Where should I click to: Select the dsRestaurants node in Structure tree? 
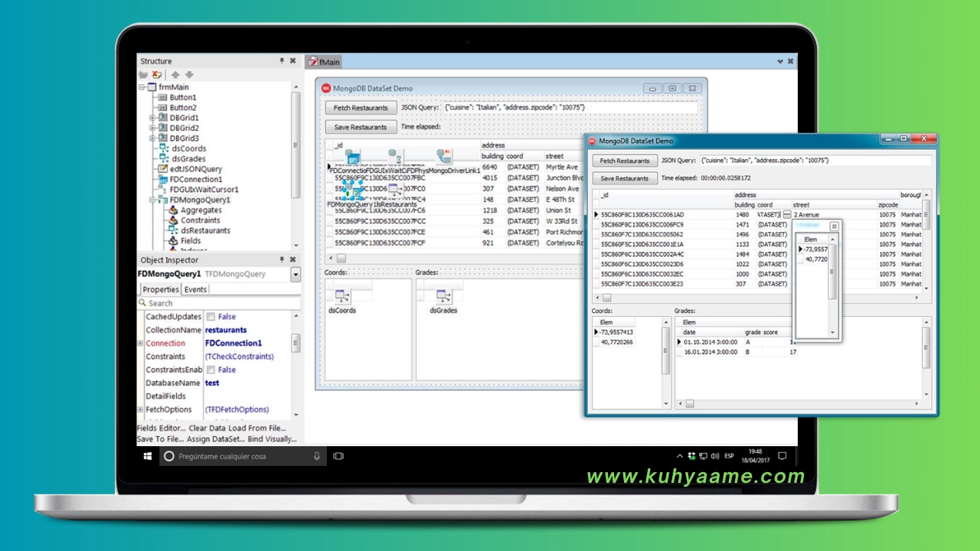coord(205,230)
